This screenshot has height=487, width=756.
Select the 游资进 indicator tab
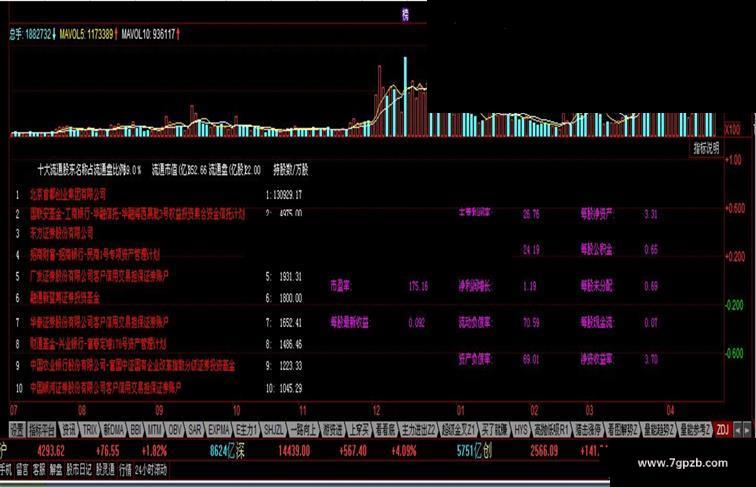coord(333,430)
